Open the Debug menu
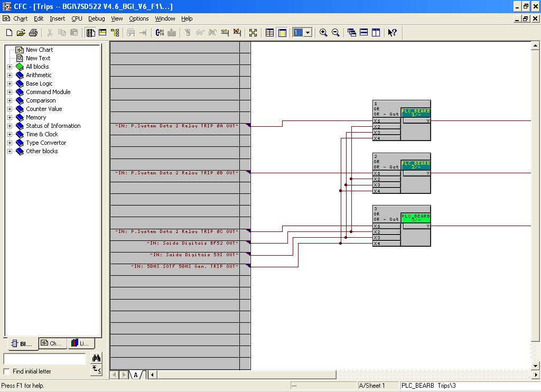541x392 pixels. click(x=96, y=18)
